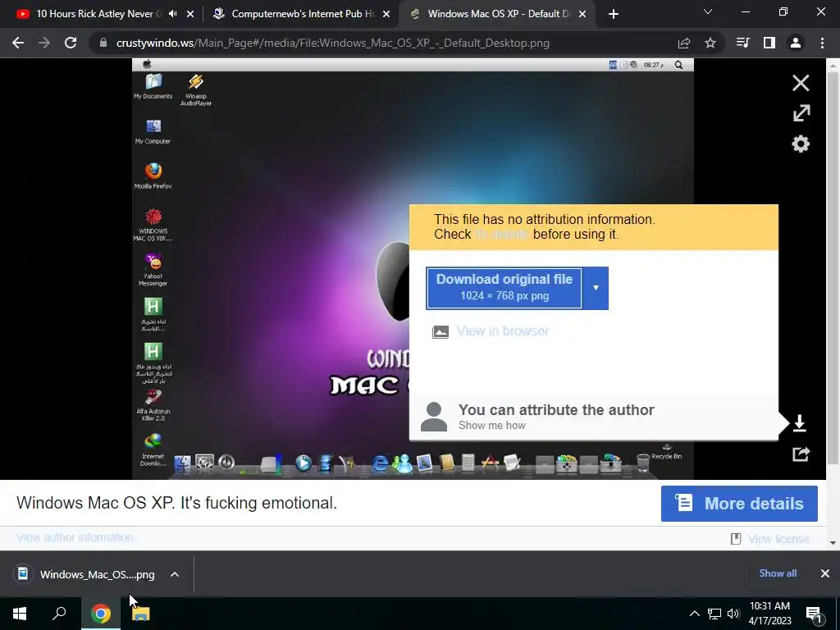Viewport: 840px width, 630px height.
Task: Click the download arrow icon in viewer
Action: (799, 423)
